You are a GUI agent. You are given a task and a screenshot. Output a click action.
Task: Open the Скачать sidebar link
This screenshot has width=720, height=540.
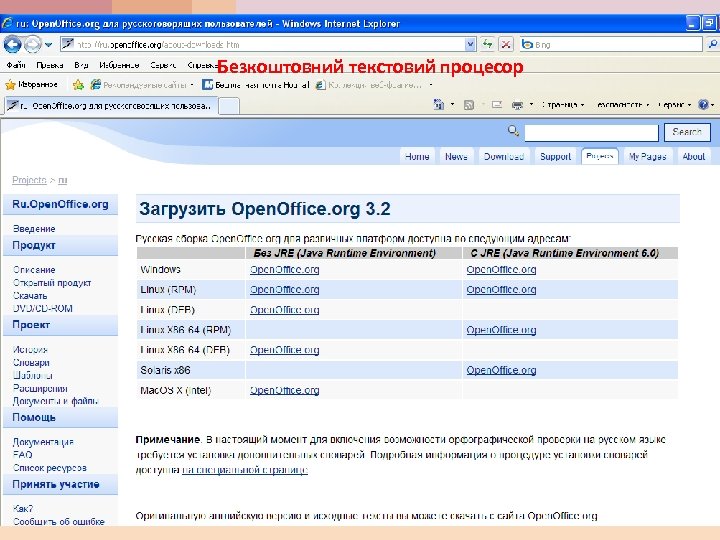tap(30, 296)
